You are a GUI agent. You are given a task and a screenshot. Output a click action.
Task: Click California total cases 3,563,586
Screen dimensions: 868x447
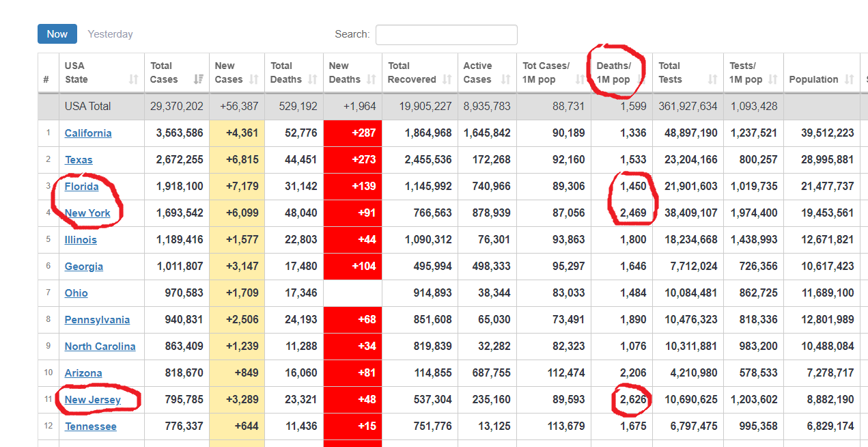(180, 133)
